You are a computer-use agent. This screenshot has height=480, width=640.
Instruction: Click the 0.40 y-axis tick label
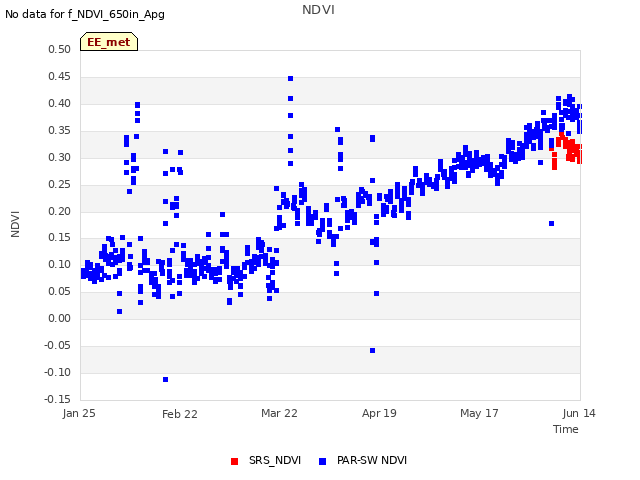(60, 103)
